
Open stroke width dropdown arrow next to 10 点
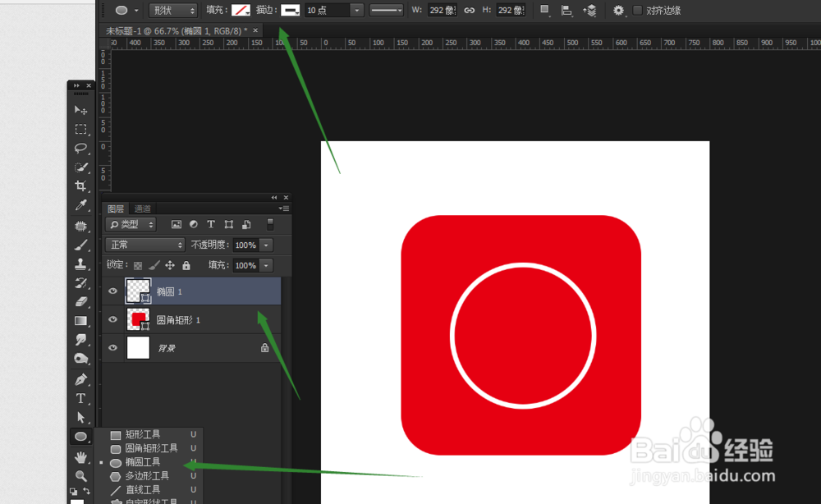357,10
